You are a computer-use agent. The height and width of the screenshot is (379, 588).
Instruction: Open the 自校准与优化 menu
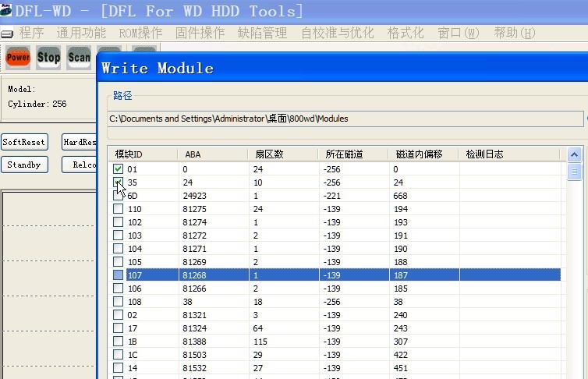tap(338, 33)
